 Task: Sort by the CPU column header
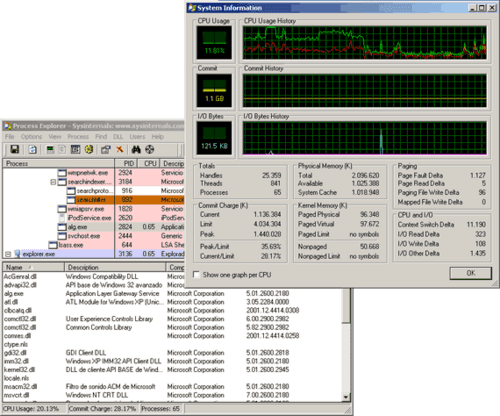tap(148, 163)
